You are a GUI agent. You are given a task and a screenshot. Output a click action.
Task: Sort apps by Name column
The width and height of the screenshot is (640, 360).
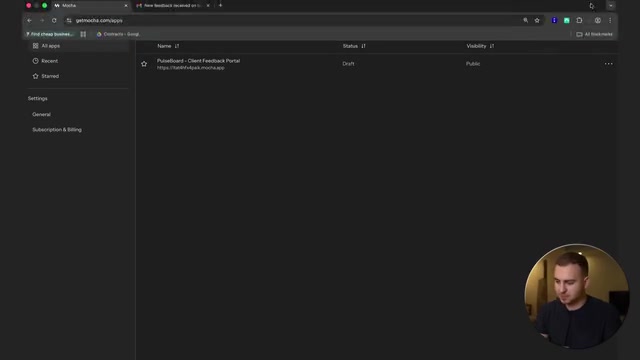[168, 46]
